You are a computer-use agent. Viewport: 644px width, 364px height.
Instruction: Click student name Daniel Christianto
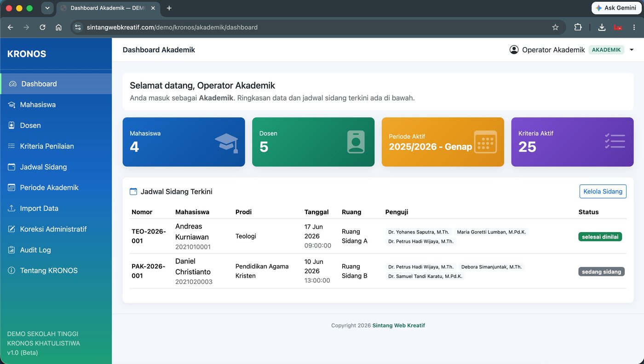tap(193, 267)
